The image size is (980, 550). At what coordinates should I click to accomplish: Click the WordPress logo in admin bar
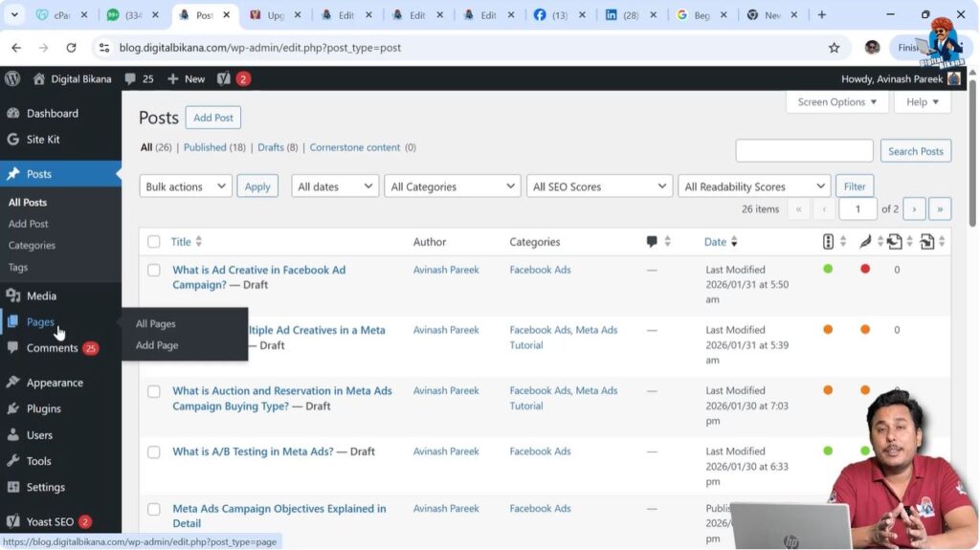pyautogui.click(x=12, y=78)
